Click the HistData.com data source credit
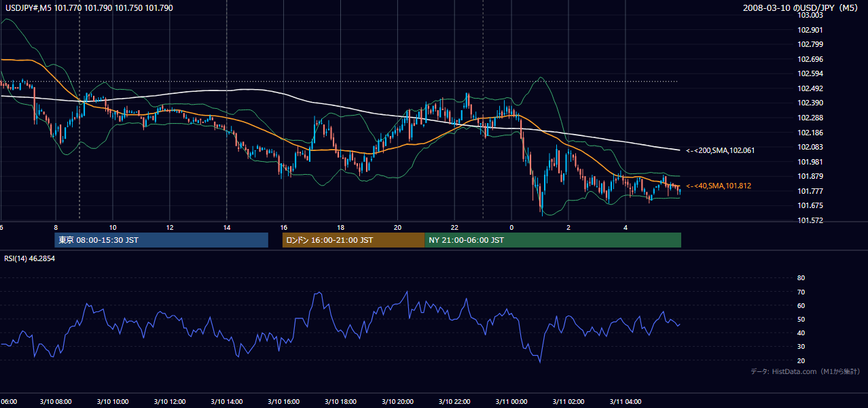The height and width of the screenshot is (408, 868). [x=805, y=371]
